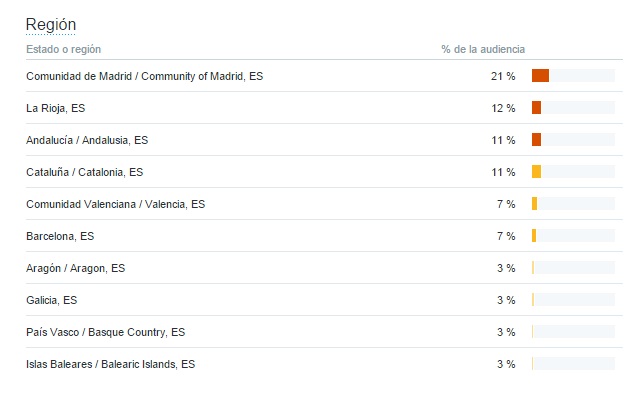Click the % de la audiencia header
The height and width of the screenshot is (393, 631).
click(483, 49)
